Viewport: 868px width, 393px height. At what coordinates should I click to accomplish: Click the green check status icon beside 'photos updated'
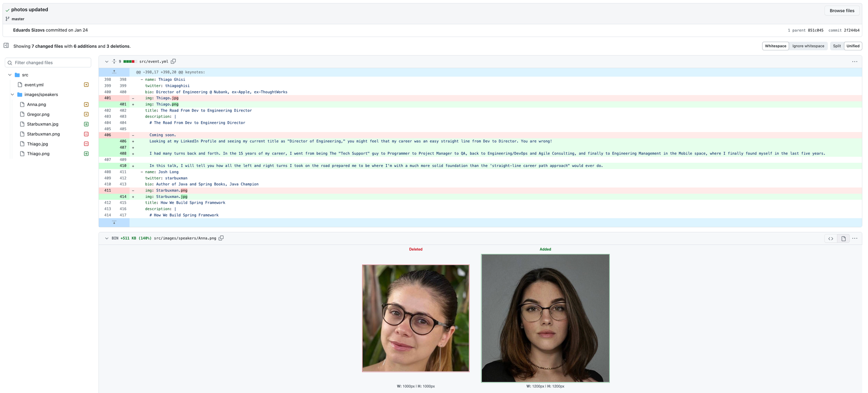click(7, 10)
